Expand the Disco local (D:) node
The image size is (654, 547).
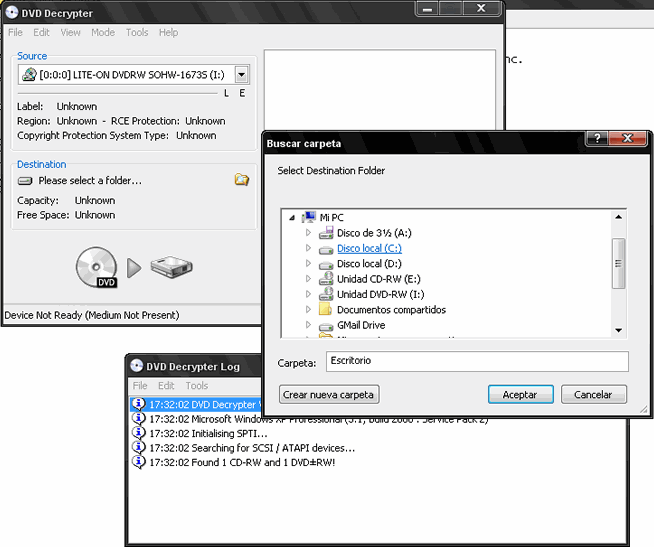(x=308, y=264)
